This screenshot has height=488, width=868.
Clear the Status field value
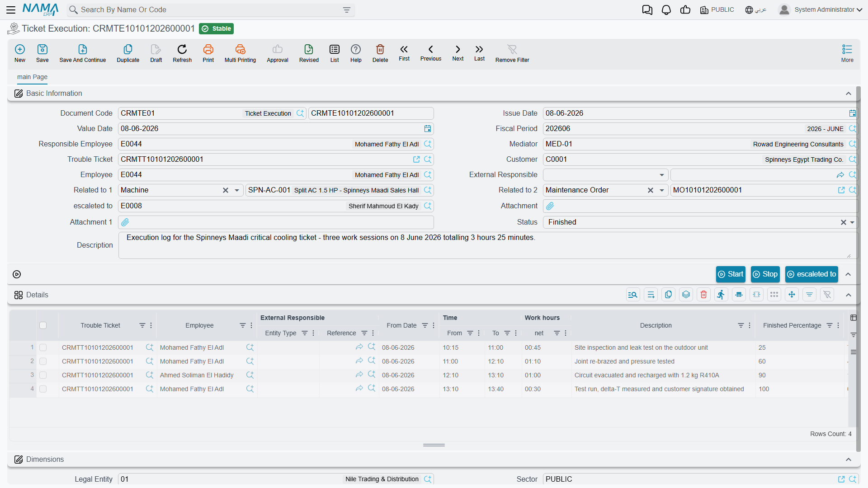coord(843,222)
